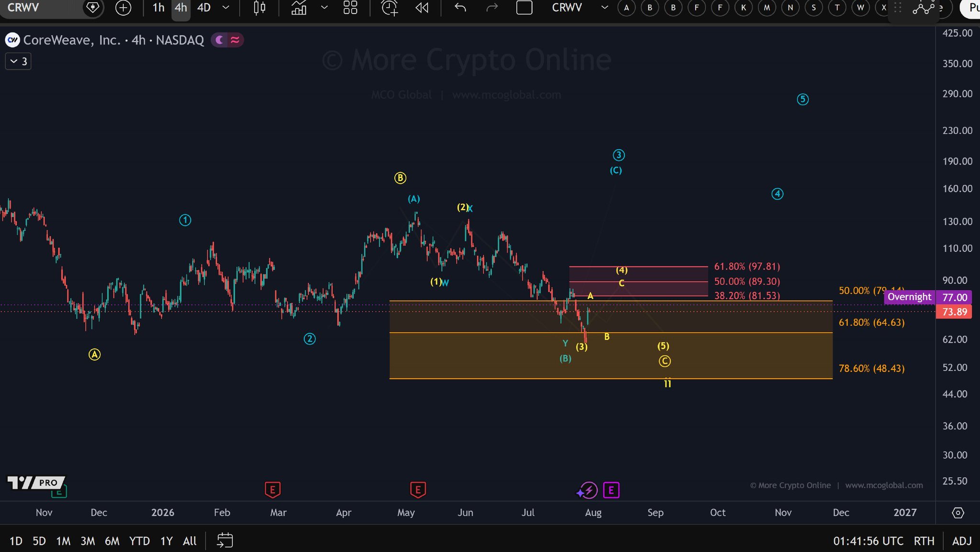Screen dimensions: 980x552
Task: Set range to 1D
Action: 16,541
